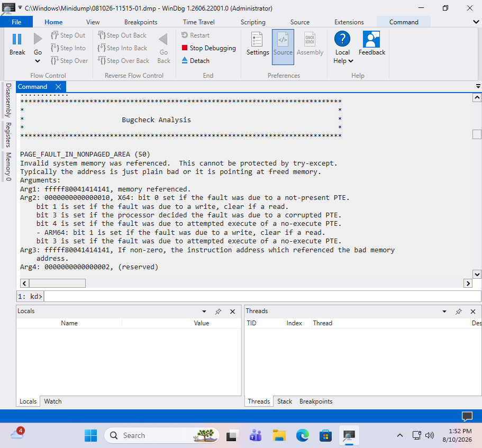Switch to the Scripting ribbon tab

(253, 22)
